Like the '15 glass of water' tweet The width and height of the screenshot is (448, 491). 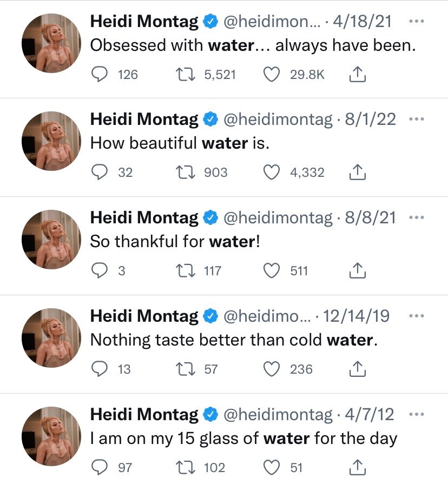pyautogui.click(x=271, y=468)
